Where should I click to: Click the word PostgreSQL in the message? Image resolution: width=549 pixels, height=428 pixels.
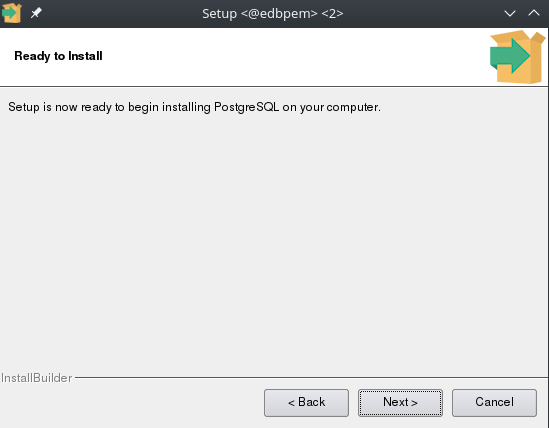pyautogui.click(x=246, y=107)
